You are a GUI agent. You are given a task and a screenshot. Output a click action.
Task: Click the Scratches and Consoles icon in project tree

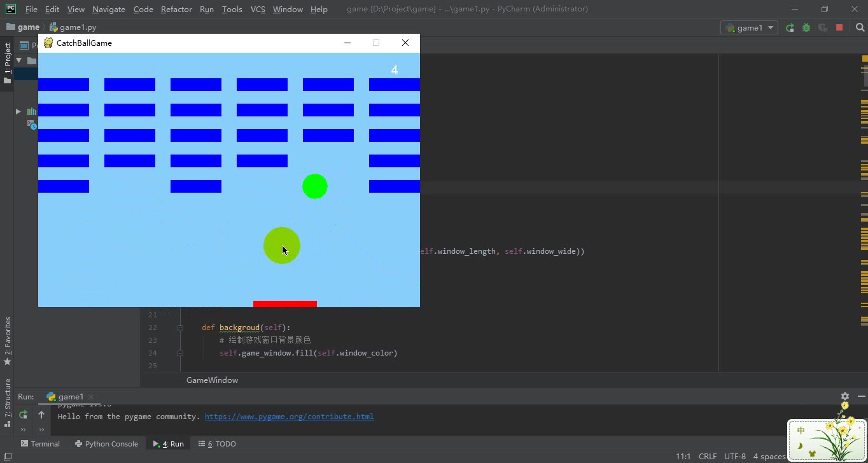(x=32, y=125)
